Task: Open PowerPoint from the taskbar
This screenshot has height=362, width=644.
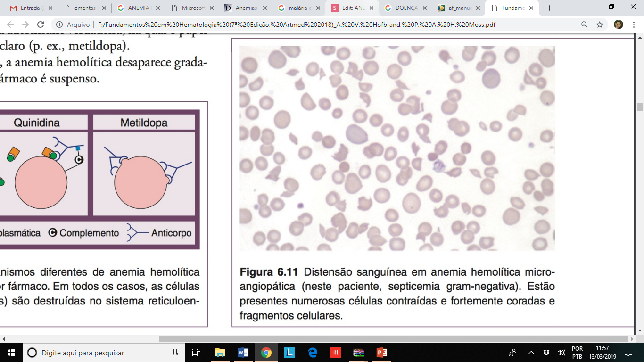Action: [382, 353]
